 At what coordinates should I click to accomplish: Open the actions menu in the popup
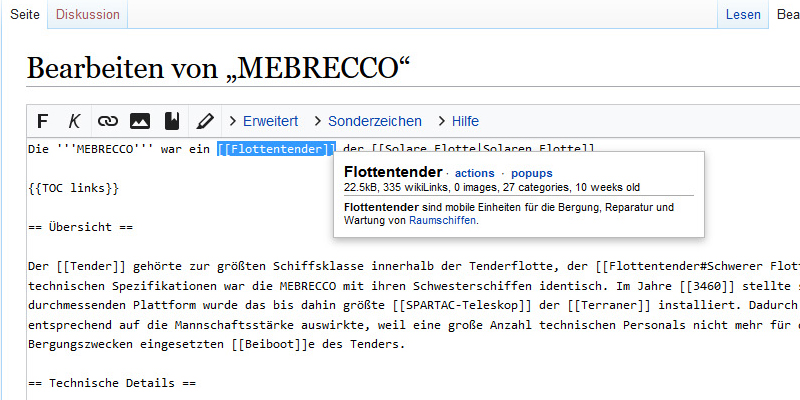[x=474, y=173]
